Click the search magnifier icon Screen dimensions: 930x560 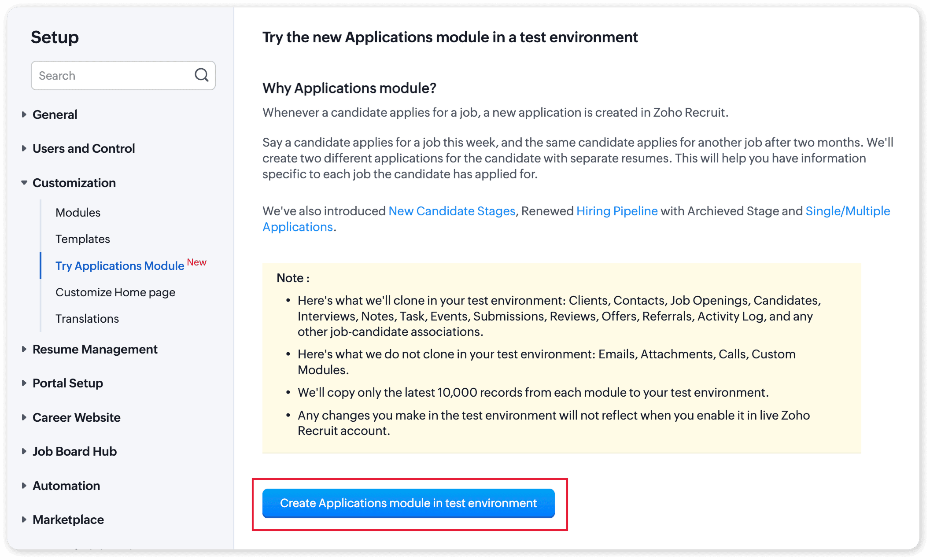(x=201, y=75)
